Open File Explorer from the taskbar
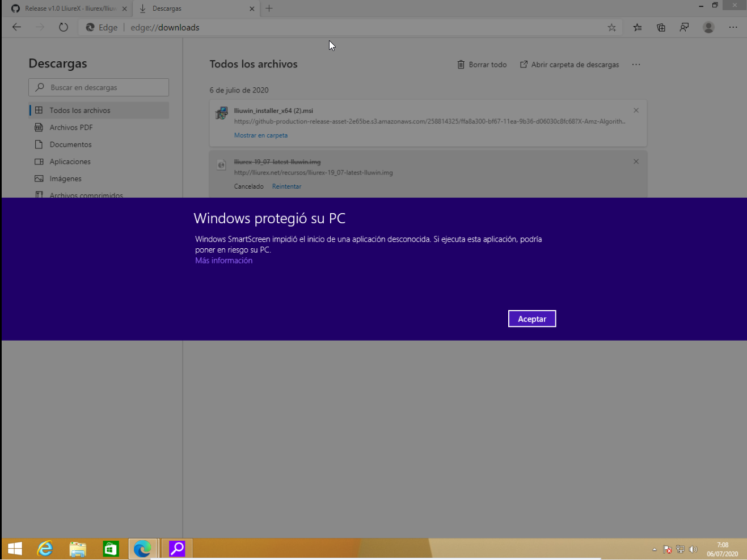 pos(78,549)
